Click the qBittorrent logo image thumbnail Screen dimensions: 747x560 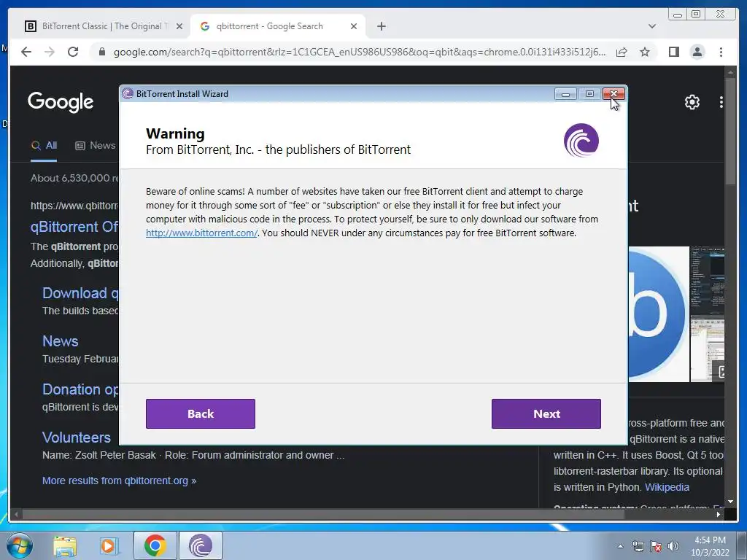[x=659, y=314]
